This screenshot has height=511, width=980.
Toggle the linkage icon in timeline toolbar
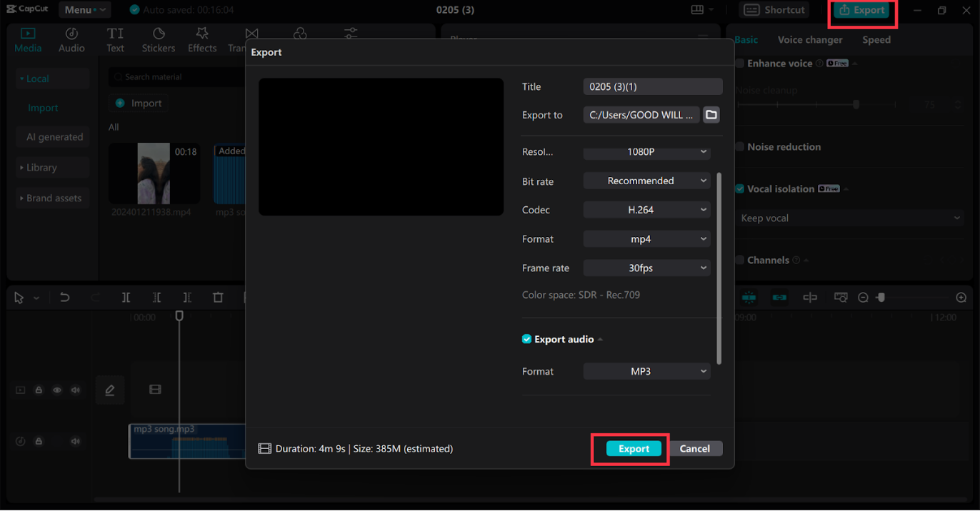(x=779, y=298)
